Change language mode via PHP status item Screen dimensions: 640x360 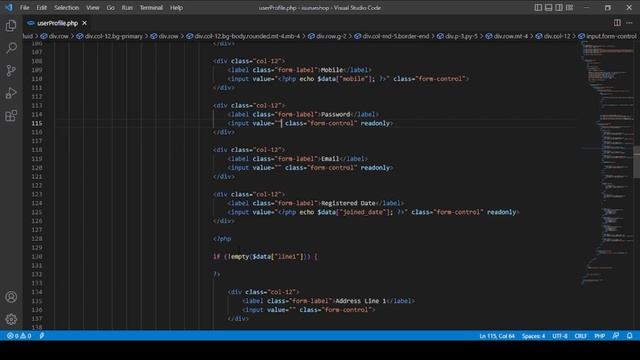click(x=599, y=336)
